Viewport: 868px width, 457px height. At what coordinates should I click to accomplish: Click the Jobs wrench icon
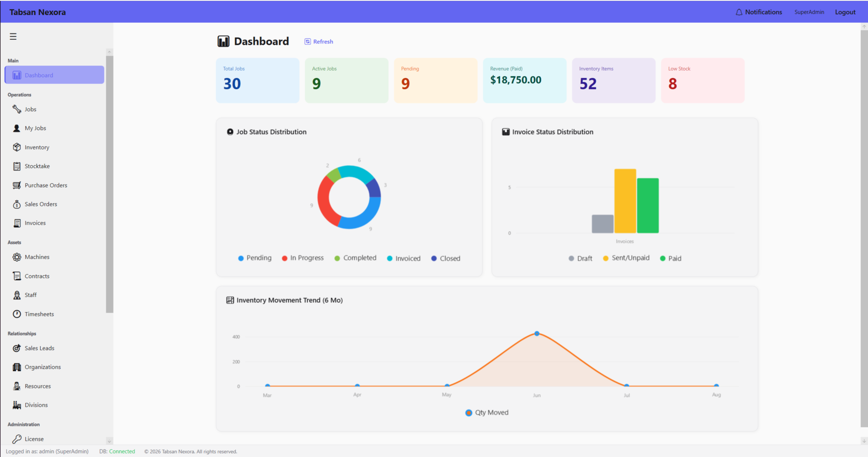[x=17, y=109]
